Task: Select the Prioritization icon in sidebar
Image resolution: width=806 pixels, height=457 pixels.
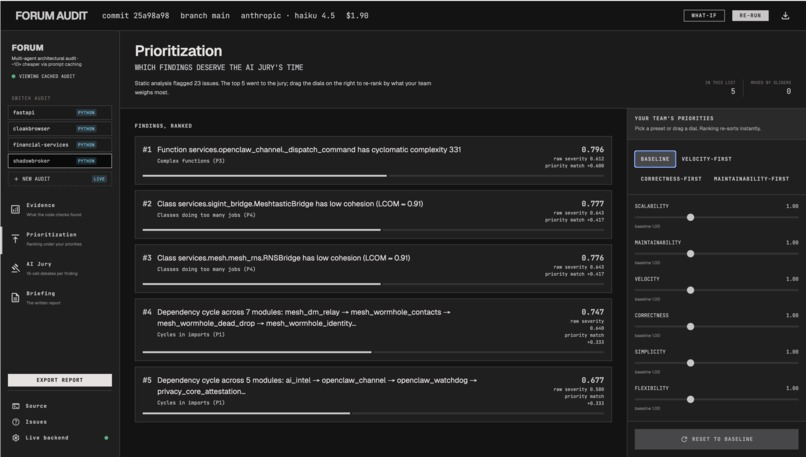Action: [x=15, y=239]
